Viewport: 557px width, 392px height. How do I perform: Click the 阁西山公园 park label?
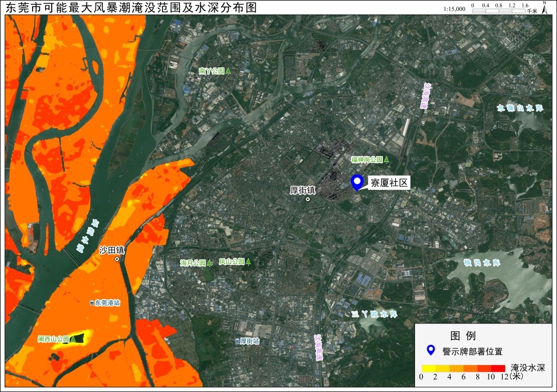[54, 339]
